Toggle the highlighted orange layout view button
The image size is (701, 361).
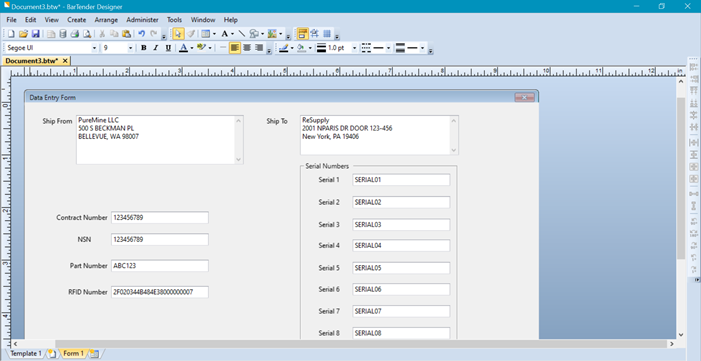click(303, 34)
